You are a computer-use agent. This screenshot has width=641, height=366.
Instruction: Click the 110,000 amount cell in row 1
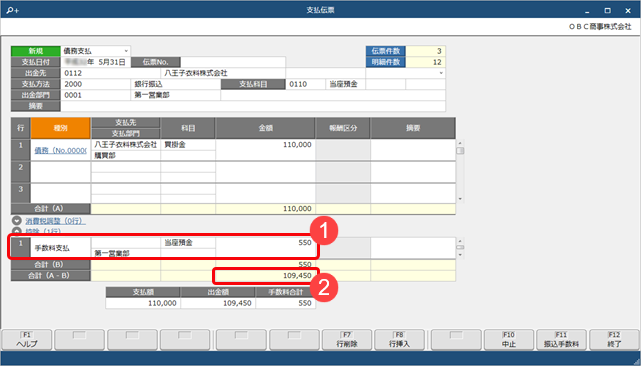click(x=265, y=150)
